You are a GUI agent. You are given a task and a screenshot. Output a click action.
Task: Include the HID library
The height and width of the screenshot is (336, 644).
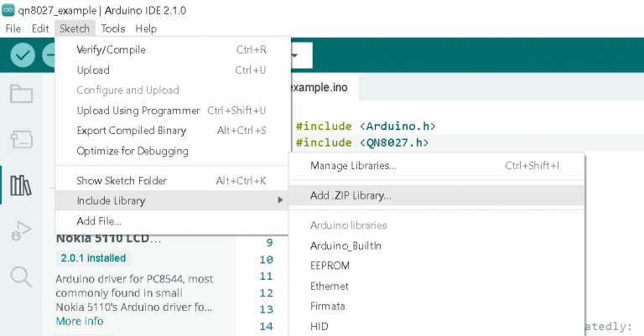437,327
